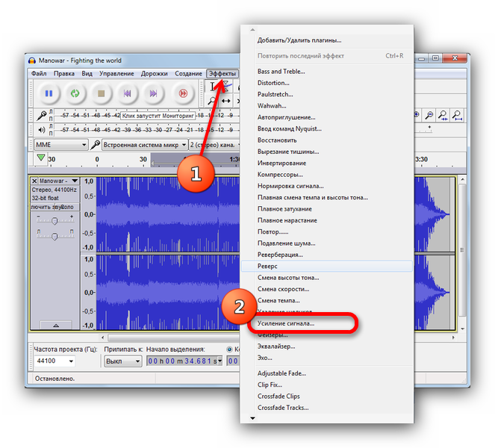The width and height of the screenshot is (495, 448).
Task: Choose Плавное затухание effect
Action: coord(327,208)
